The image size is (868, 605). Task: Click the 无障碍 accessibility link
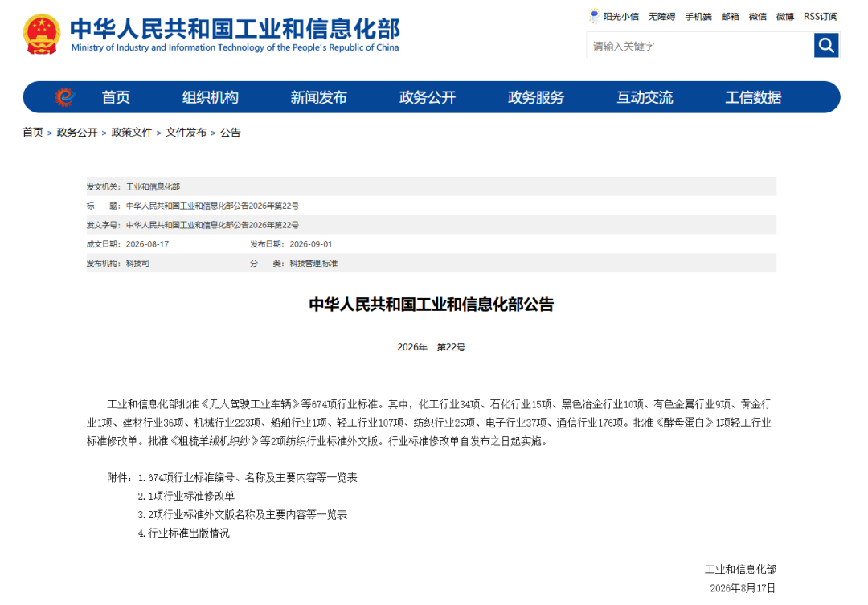(x=661, y=17)
